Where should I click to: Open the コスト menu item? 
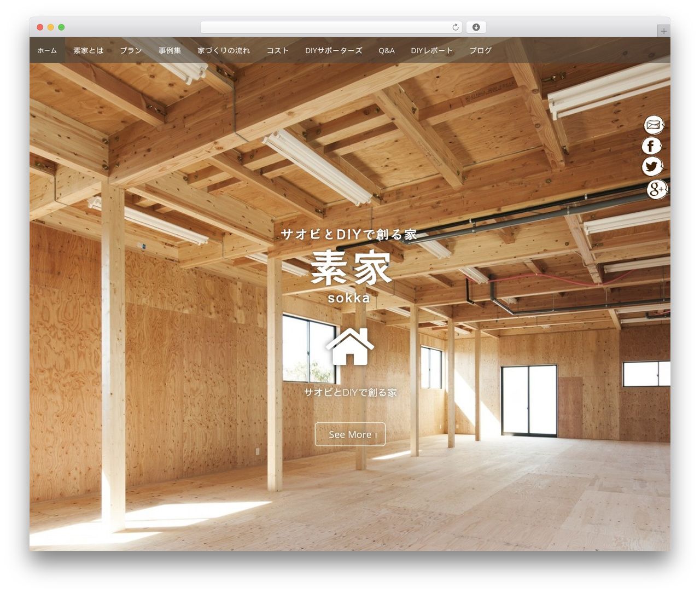pos(277,50)
